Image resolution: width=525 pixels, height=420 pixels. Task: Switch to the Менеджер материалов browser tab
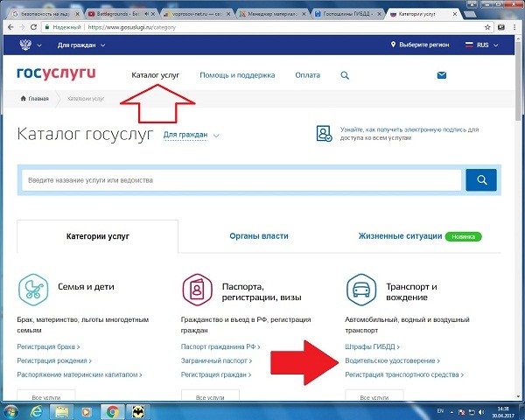pos(272,14)
